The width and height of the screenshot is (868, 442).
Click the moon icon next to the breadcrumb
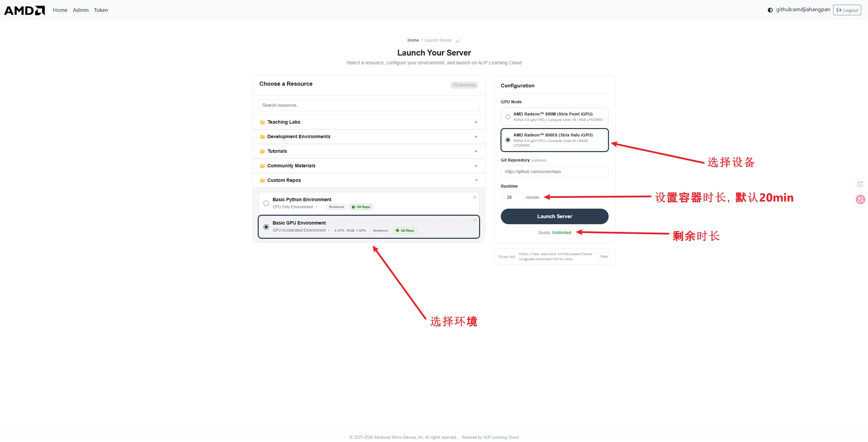(457, 40)
